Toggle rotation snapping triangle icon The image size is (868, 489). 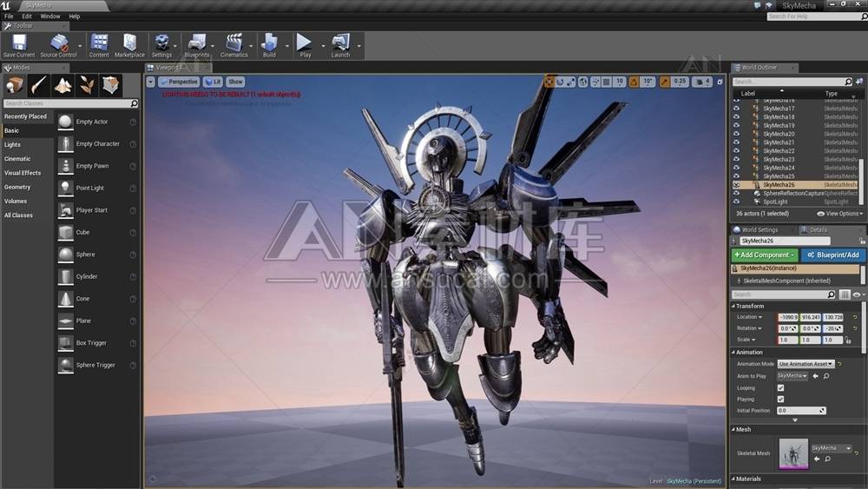coord(634,82)
